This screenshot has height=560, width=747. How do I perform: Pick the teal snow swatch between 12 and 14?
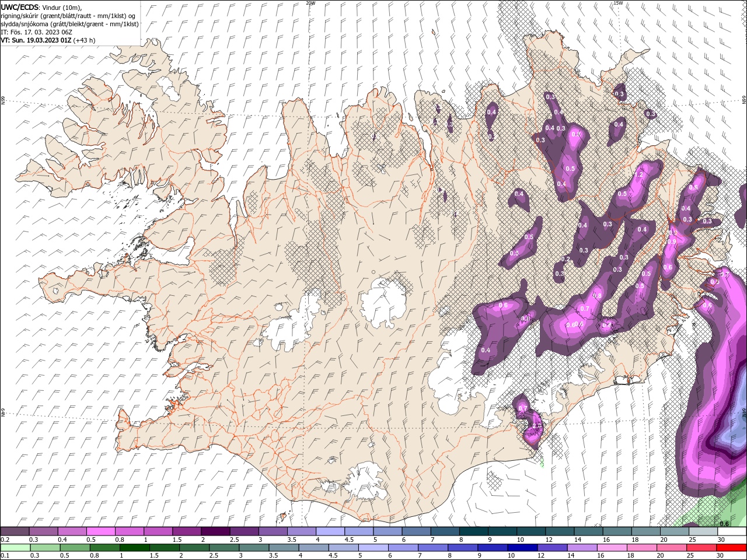click(560, 531)
